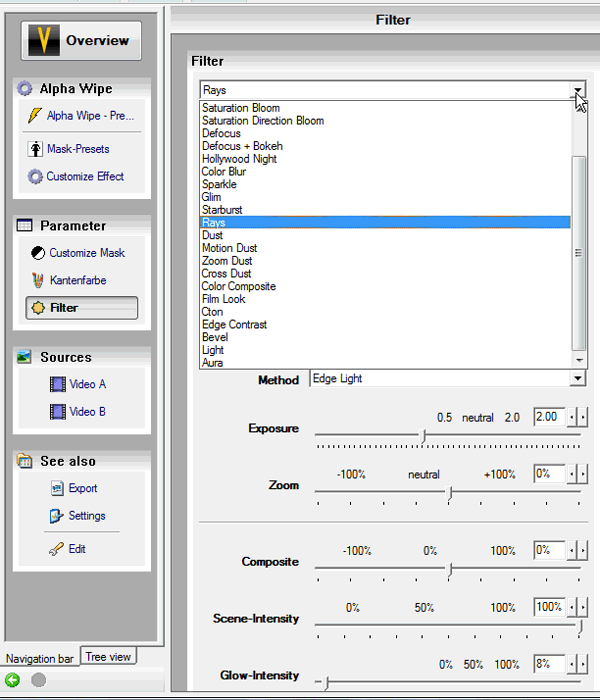The height and width of the screenshot is (700, 600).
Task: Click the Export document icon
Action: pyautogui.click(x=57, y=488)
